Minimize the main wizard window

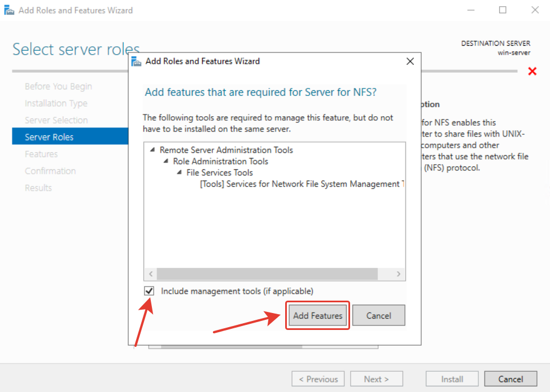point(471,10)
